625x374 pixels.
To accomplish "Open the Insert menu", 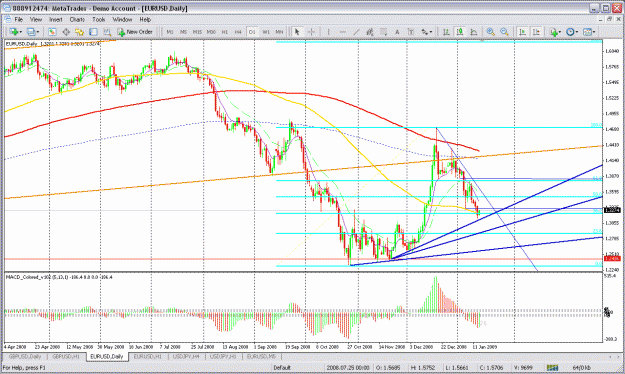I will pos(55,19).
